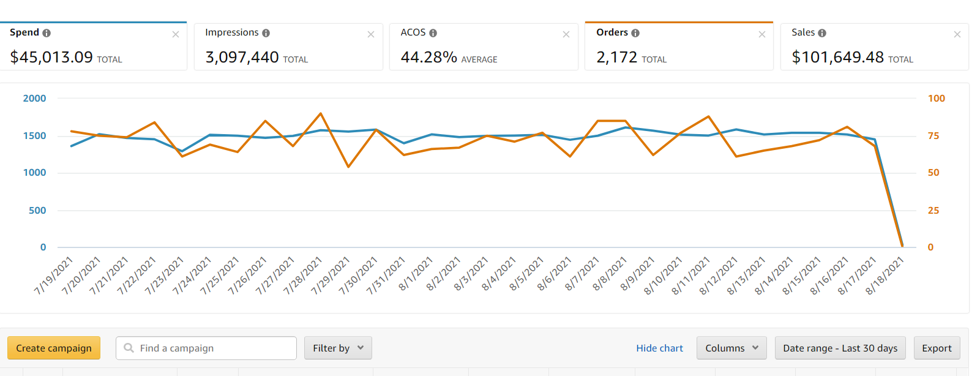The height and width of the screenshot is (376, 980).
Task: Click the Export button
Action: click(x=937, y=348)
